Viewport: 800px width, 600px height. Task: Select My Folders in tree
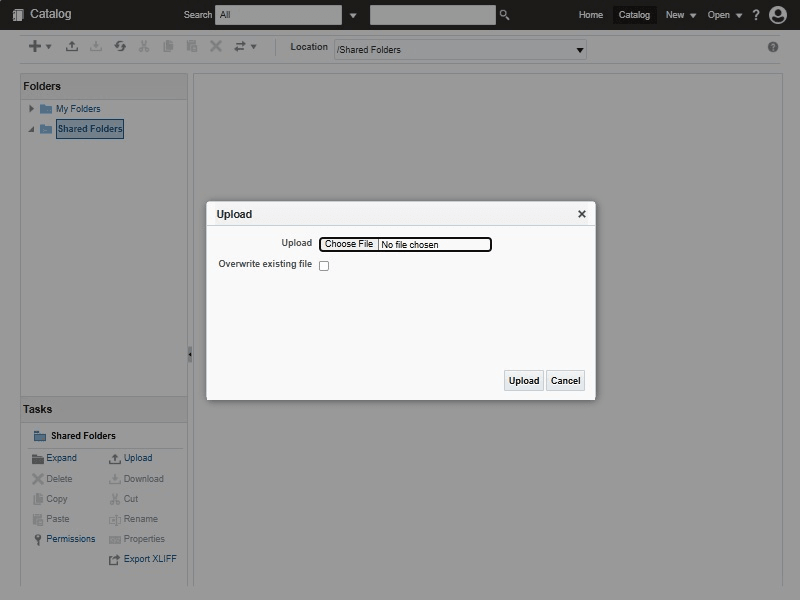[78, 109]
